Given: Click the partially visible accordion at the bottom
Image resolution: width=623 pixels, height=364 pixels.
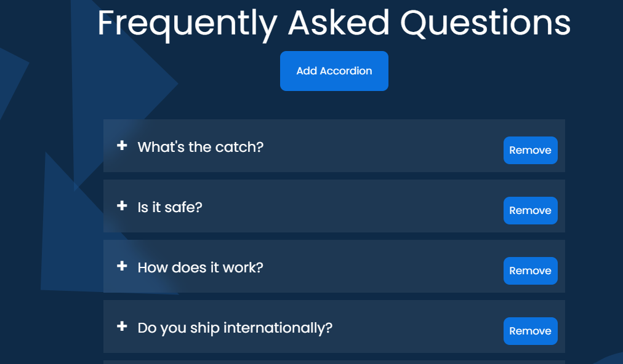Looking at the screenshot, I should (x=334, y=362).
